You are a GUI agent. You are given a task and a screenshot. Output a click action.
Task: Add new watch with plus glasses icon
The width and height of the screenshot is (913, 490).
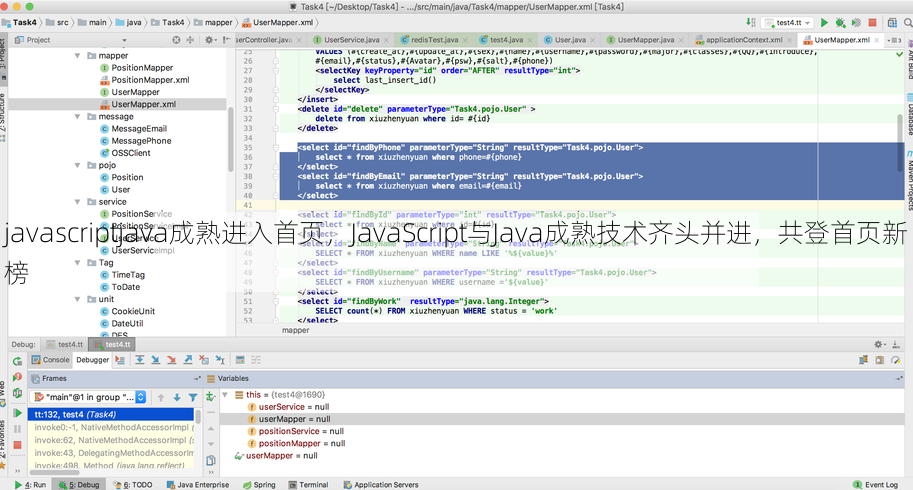[x=210, y=397]
